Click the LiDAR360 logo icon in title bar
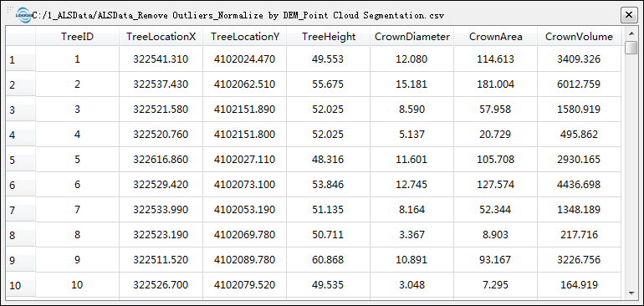Screen dimensions: 644x306 [x=23, y=15]
